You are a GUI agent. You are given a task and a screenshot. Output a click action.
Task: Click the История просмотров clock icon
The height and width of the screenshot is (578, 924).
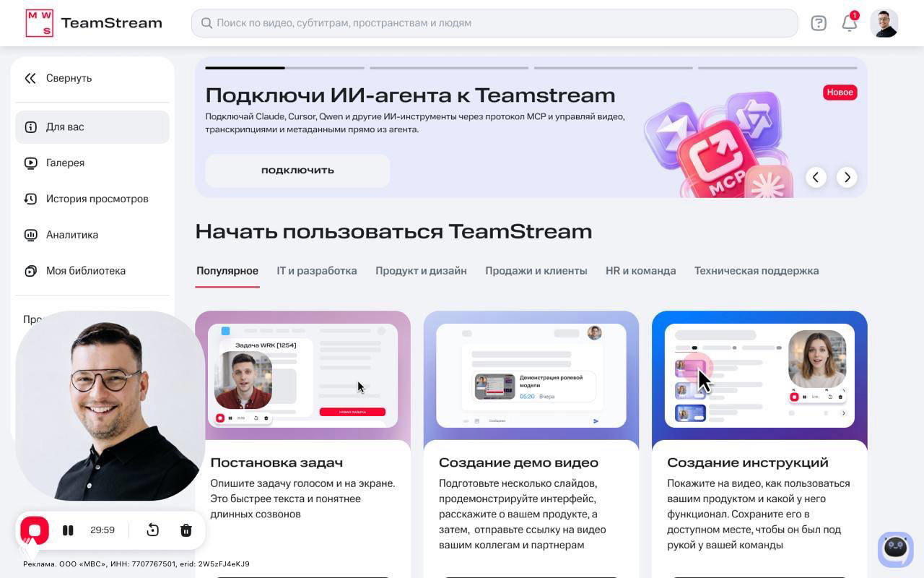tap(30, 199)
